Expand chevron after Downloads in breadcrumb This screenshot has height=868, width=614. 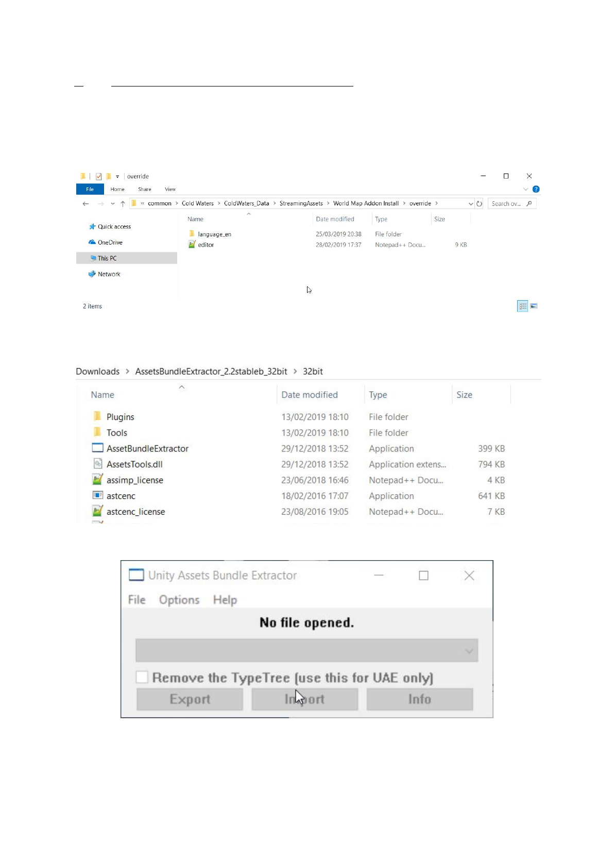coord(127,371)
